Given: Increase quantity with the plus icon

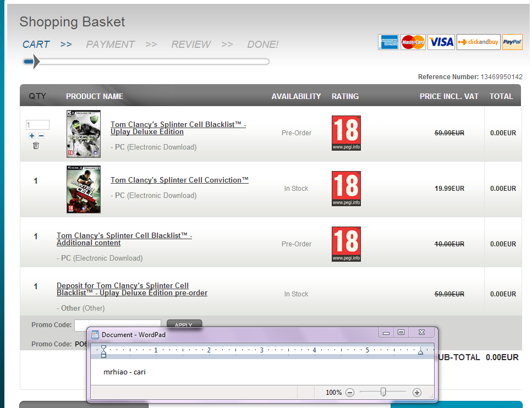Looking at the screenshot, I should click(x=32, y=136).
